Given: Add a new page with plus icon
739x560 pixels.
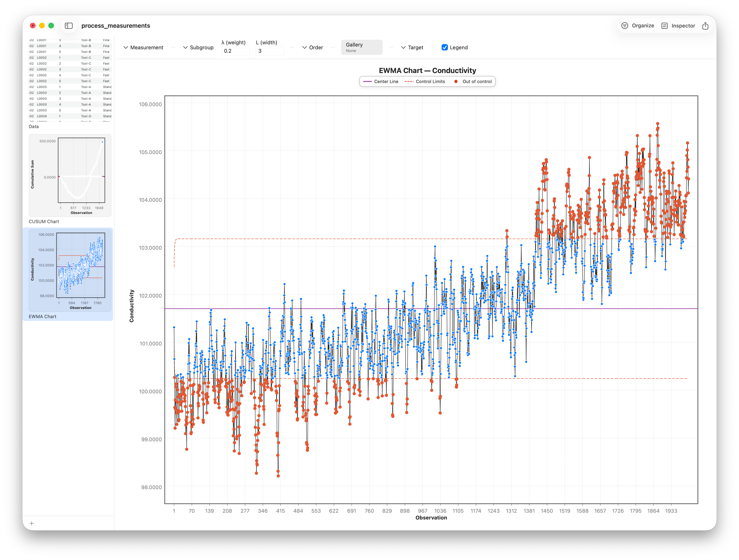Looking at the screenshot, I should (32, 523).
